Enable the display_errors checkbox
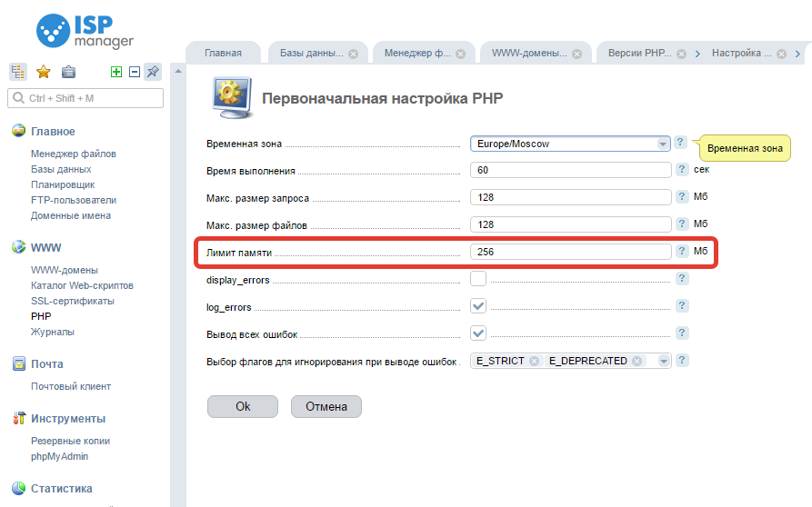Viewport: 812px width, 507px height. [x=478, y=279]
